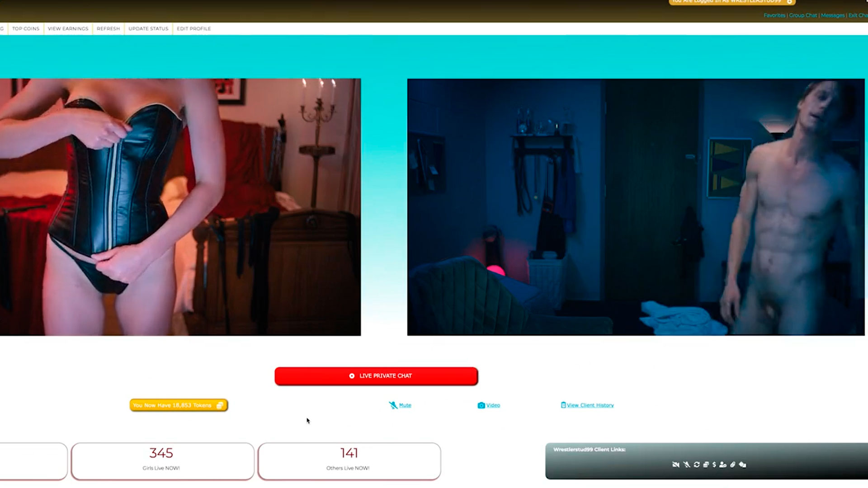Open the Group Chat link
868x488 pixels.
tap(803, 15)
